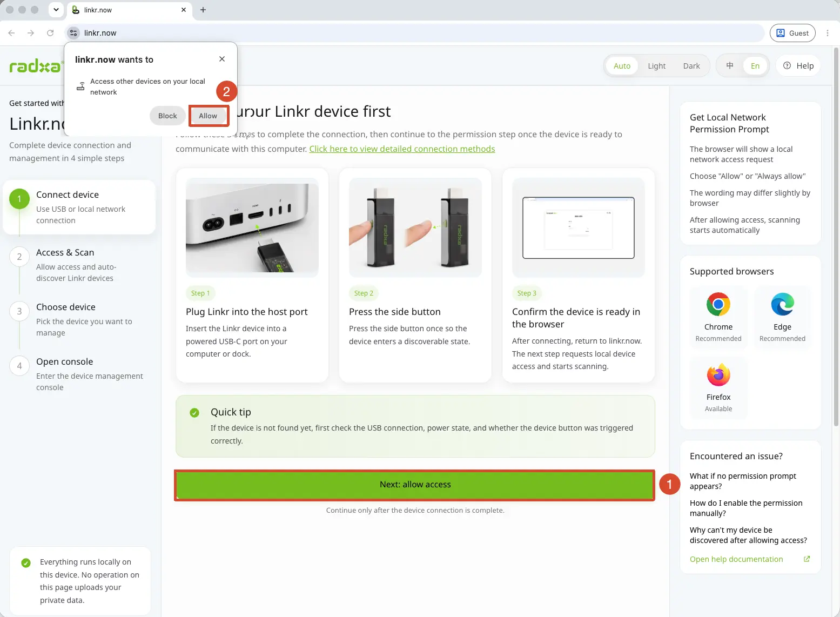The width and height of the screenshot is (840, 617).
Task: Select the Auto theme option
Action: tap(622, 66)
